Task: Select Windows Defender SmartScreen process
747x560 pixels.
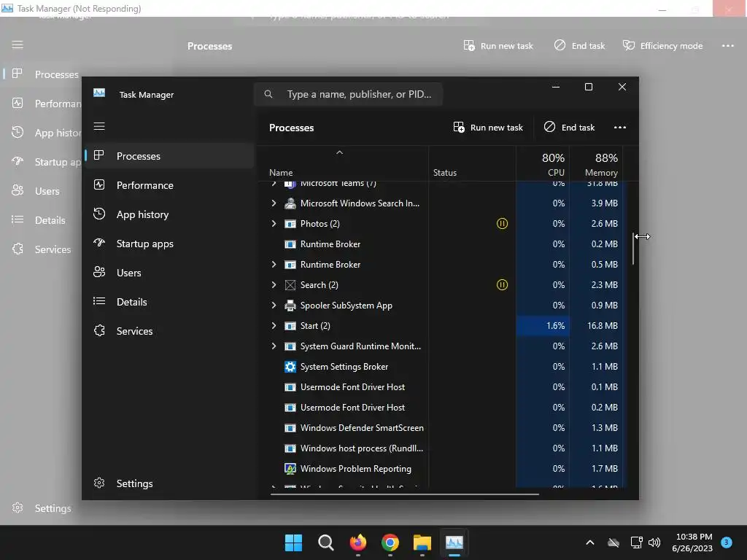Action: click(441, 427)
